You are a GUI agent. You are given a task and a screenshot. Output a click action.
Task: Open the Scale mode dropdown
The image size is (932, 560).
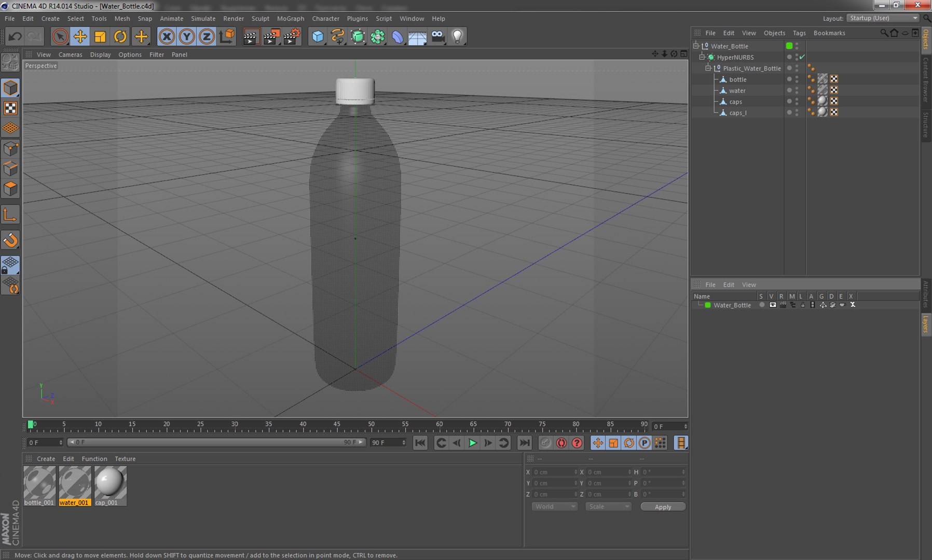coord(608,507)
